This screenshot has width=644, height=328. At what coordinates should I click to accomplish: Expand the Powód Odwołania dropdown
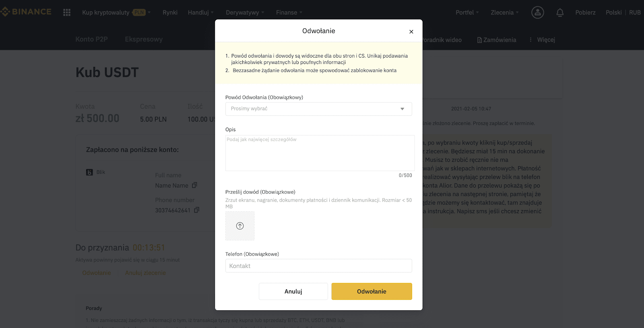(x=318, y=109)
